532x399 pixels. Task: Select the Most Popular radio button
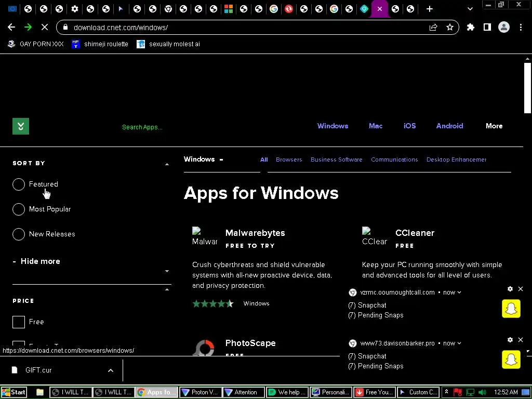(19, 209)
